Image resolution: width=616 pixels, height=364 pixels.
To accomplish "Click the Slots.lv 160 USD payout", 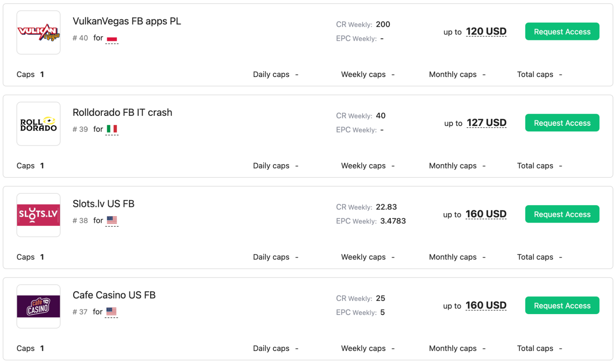I will (x=486, y=214).
